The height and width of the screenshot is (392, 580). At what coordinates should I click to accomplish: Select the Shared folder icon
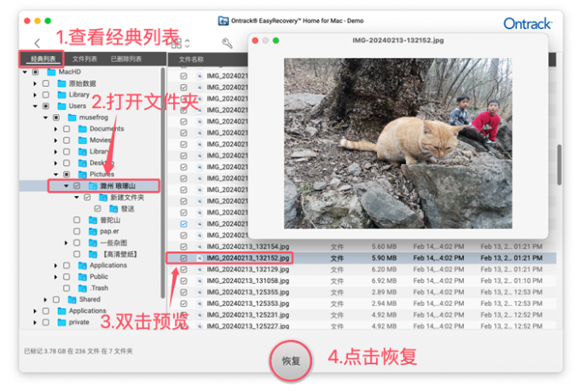(72, 299)
